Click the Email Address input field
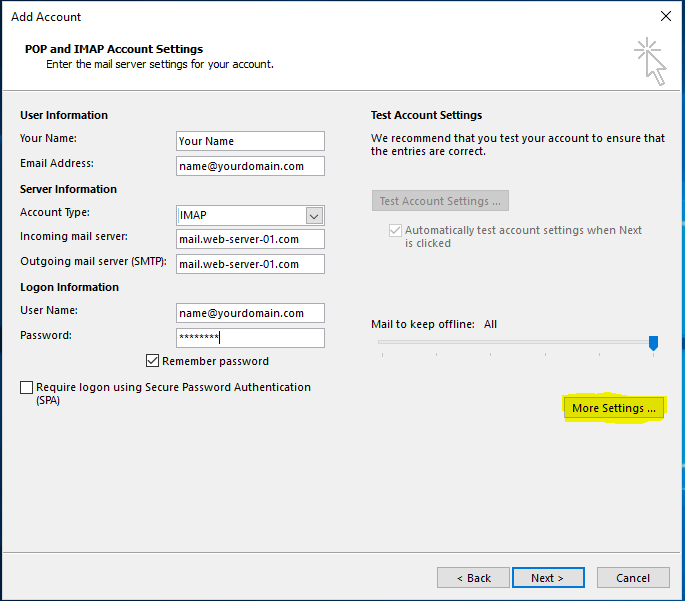 click(x=250, y=166)
